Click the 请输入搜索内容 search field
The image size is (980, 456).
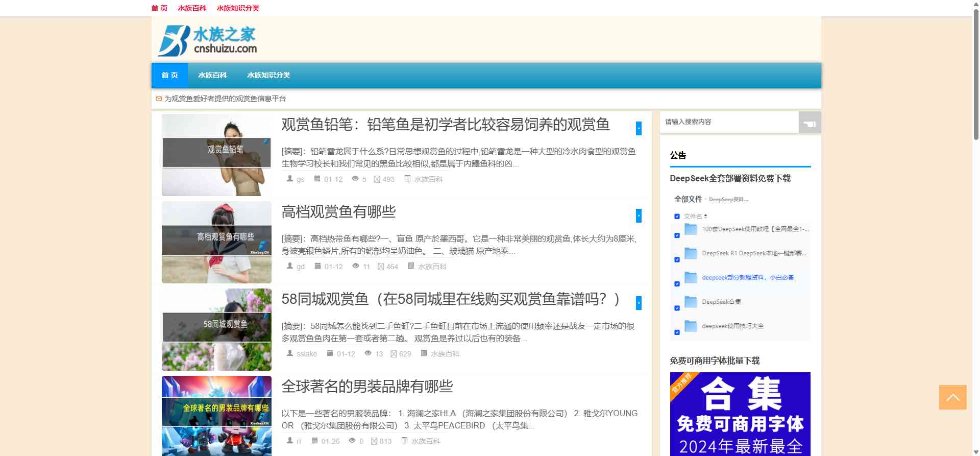tap(729, 122)
